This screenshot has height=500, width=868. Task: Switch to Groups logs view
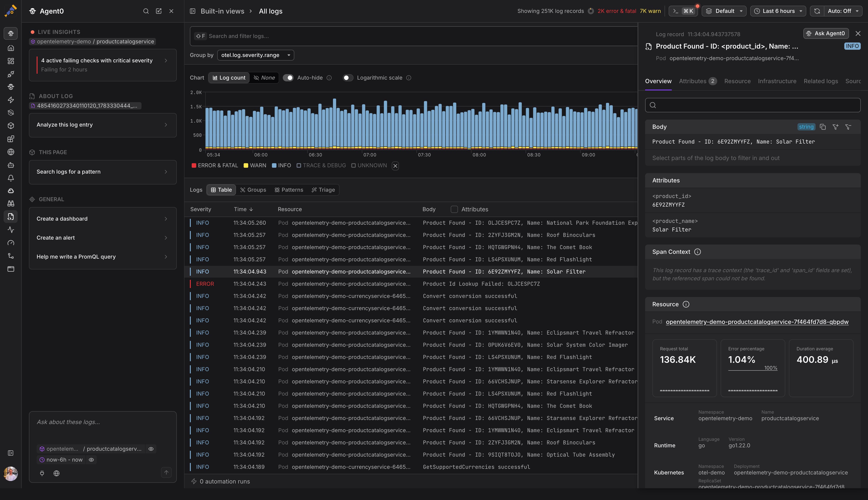click(253, 190)
